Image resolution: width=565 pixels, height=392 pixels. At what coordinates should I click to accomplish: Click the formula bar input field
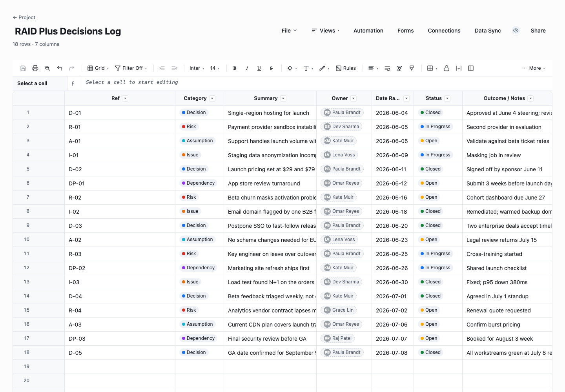[317, 83]
